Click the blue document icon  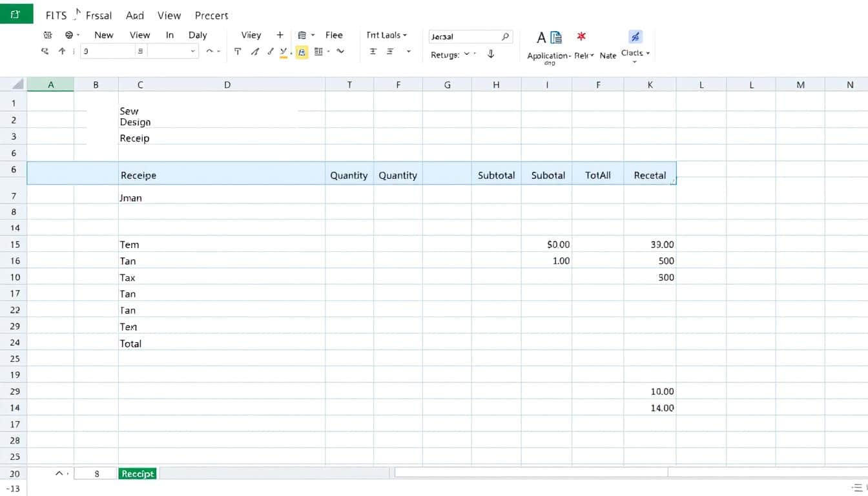(555, 37)
